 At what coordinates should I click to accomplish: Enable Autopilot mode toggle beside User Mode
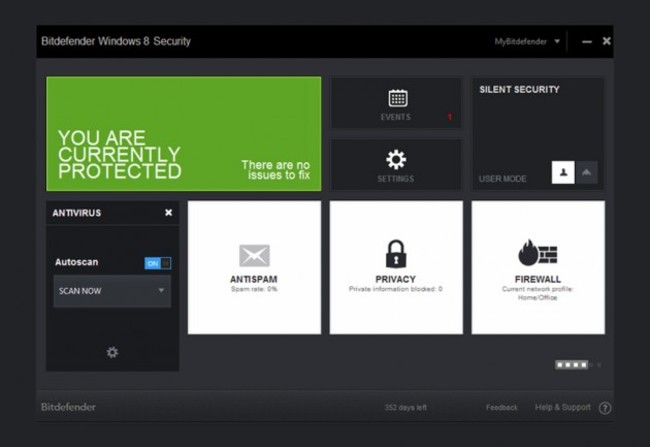[587, 173]
